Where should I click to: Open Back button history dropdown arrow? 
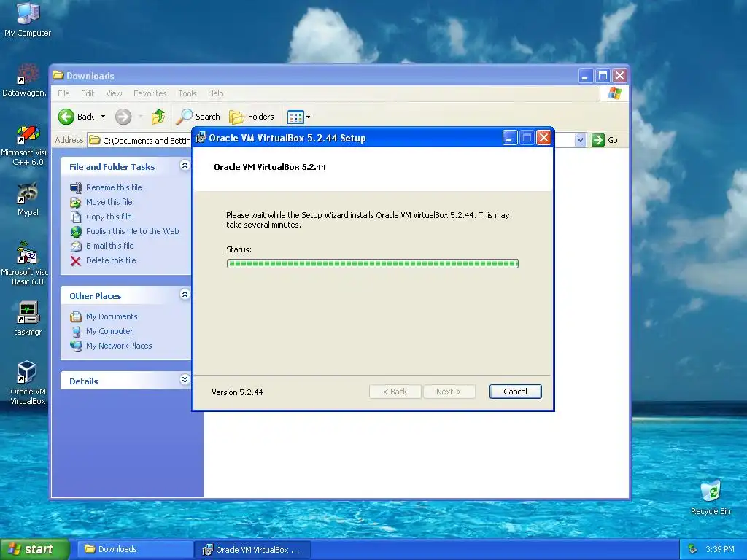(x=103, y=117)
